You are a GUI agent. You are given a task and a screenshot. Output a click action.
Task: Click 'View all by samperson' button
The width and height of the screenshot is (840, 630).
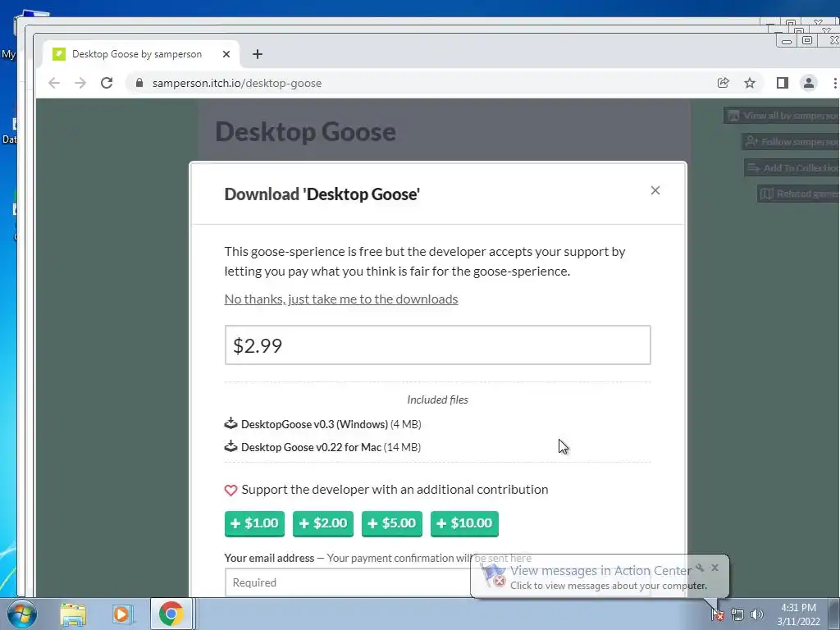(x=782, y=115)
